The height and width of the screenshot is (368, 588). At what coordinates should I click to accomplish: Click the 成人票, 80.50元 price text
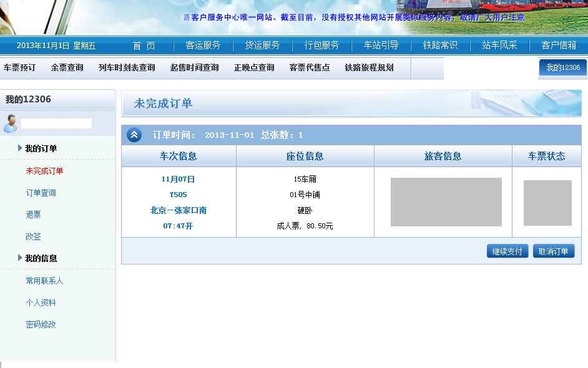tap(305, 226)
